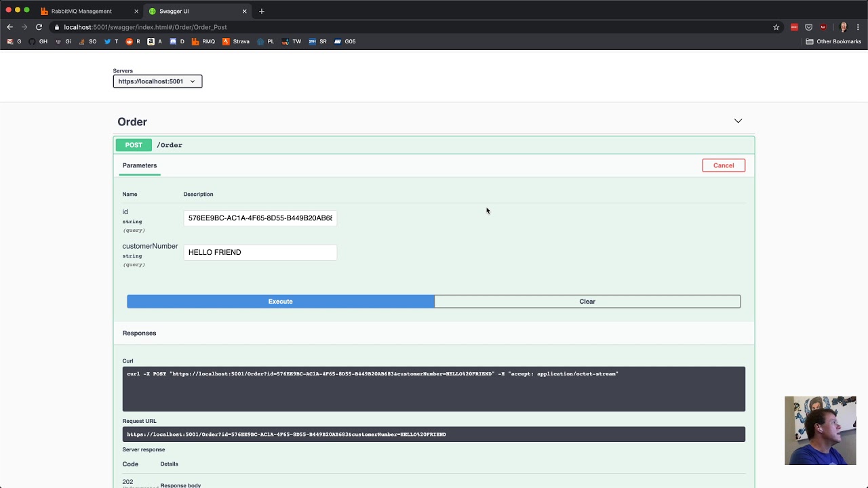Click the Request URL text block
This screenshot has width=868, height=488.
click(434, 434)
